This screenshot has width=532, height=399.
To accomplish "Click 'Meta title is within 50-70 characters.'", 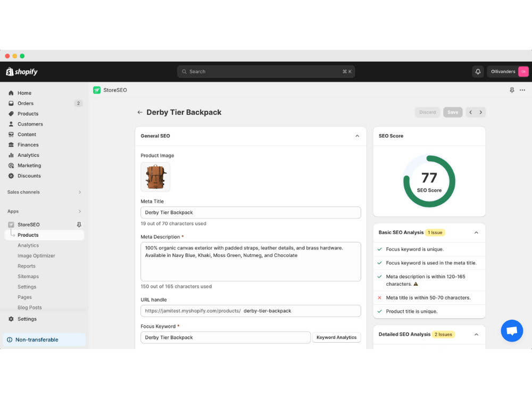I will pyautogui.click(x=428, y=297).
